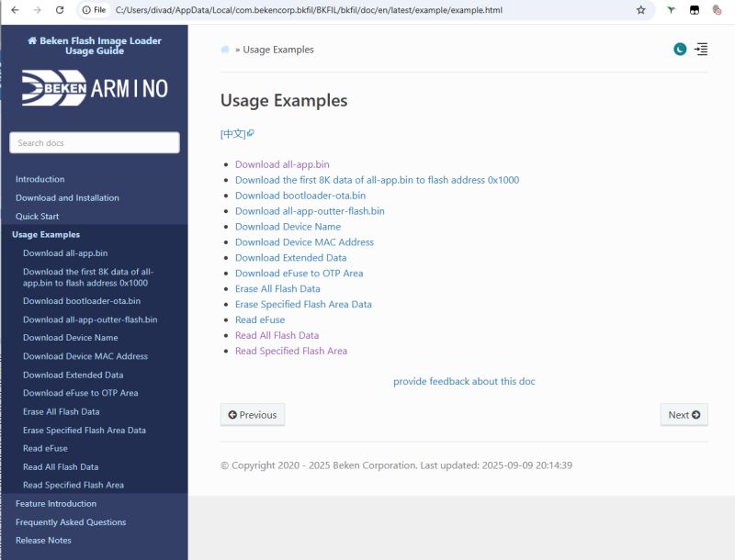Viewport: 735px width, 560px height.
Task: Open content link Download eFuse to OTP Area
Action: click(300, 273)
